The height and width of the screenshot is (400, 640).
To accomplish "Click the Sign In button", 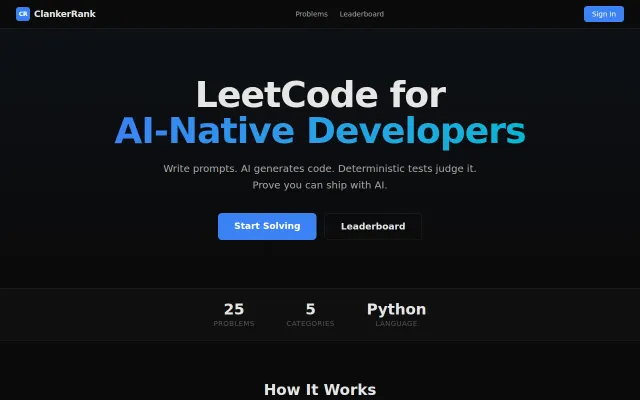I will coord(604,14).
